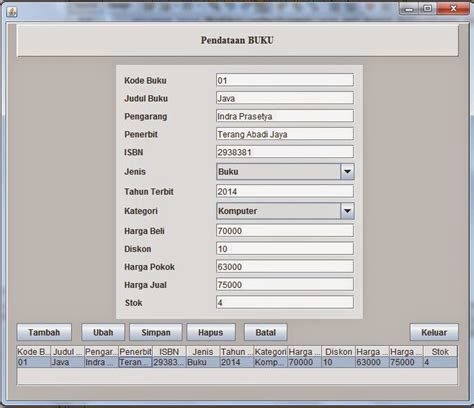Select table cell '4' in Stok column
This screenshot has height=408, width=474.
click(x=440, y=362)
